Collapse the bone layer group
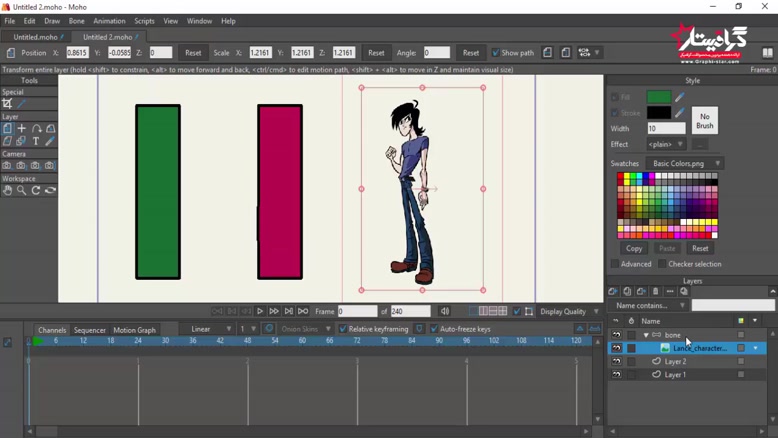The image size is (778, 438). [646, 335]
